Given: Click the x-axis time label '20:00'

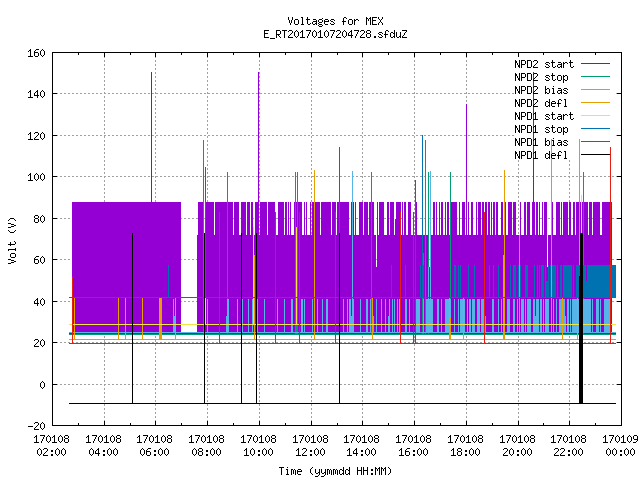Looking at the screenshot, I should pyautogui.click(x=517, y=452).
